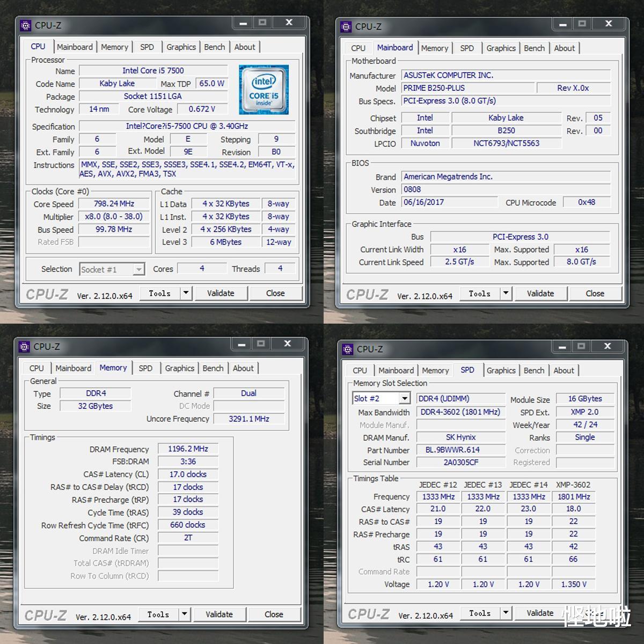
Task: Click Validate button in SPD window
Action: pyautogui.click(x=540, y=613)
